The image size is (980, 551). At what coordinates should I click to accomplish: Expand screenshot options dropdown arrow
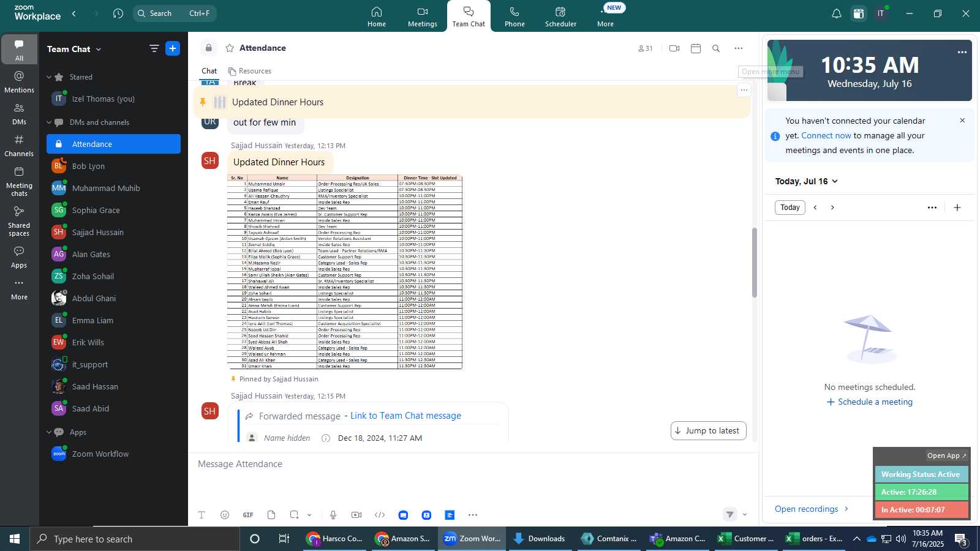point(309,515)
